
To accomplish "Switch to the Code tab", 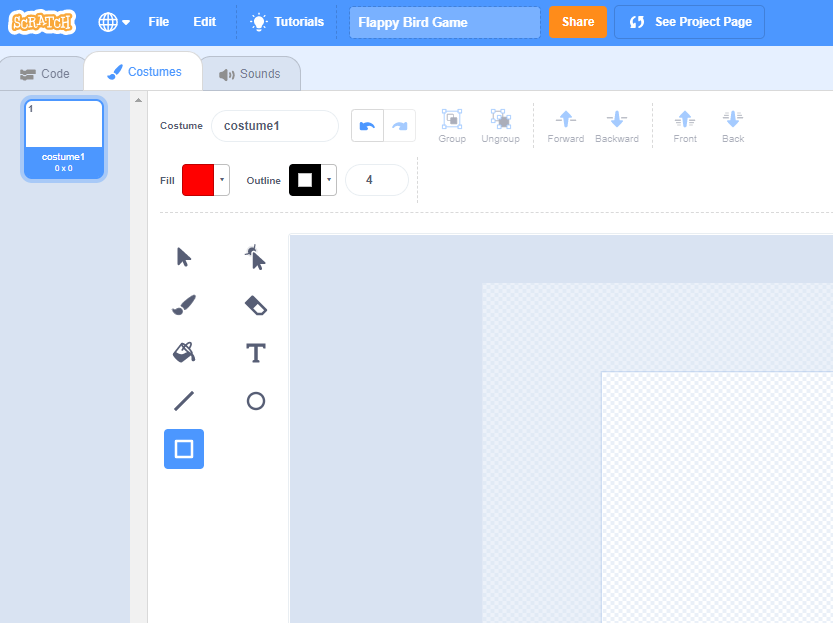I will coord(45,74).
